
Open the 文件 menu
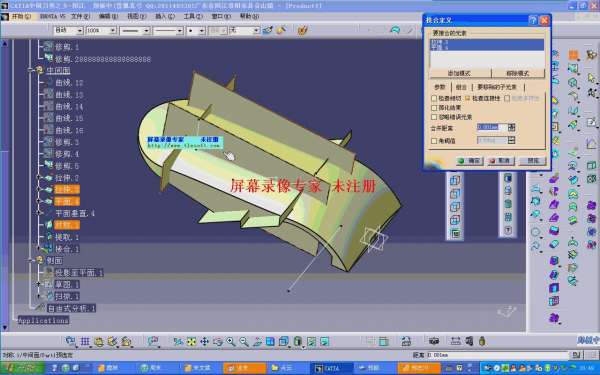click(x=80, y=16)
